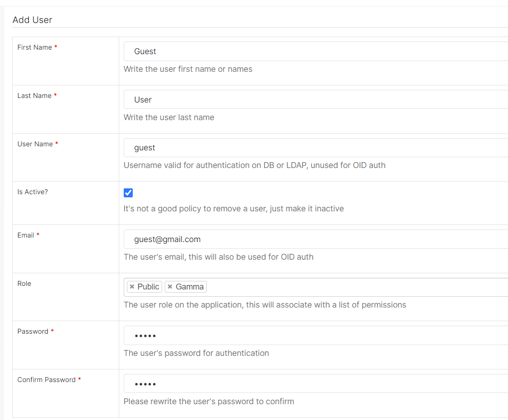Click inside the First Name input
The height and width of the screenshot is (420, 508).
(x=271, y=51)
